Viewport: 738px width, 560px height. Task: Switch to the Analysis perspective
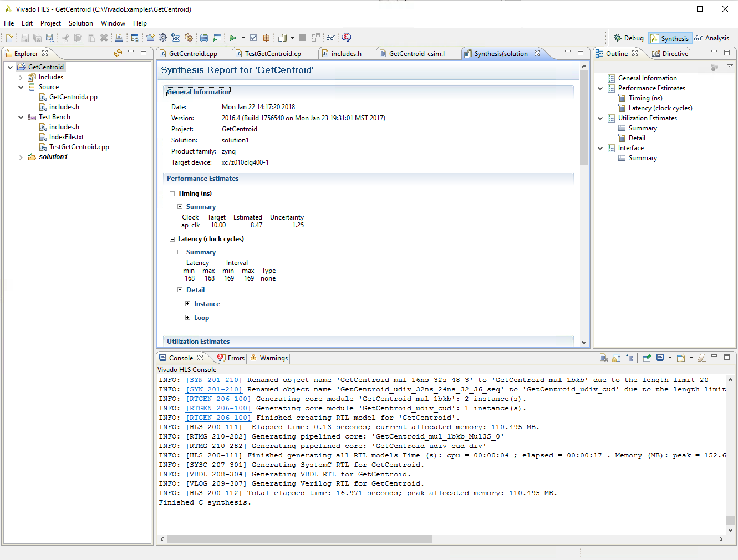(x=712, y=38)
